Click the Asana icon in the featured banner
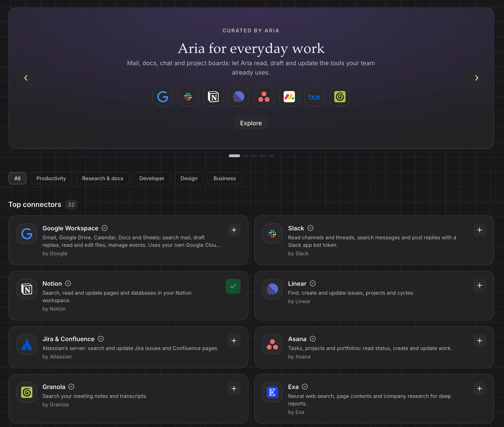The height and width of the screenshot is (427, 504). coord(264,97)
